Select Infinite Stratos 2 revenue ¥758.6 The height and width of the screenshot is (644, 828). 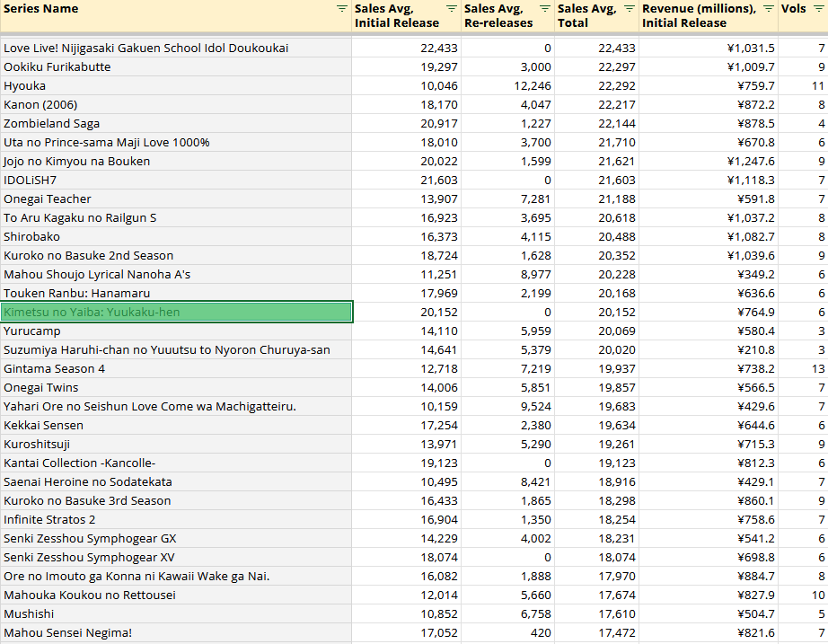click(709, 520)
